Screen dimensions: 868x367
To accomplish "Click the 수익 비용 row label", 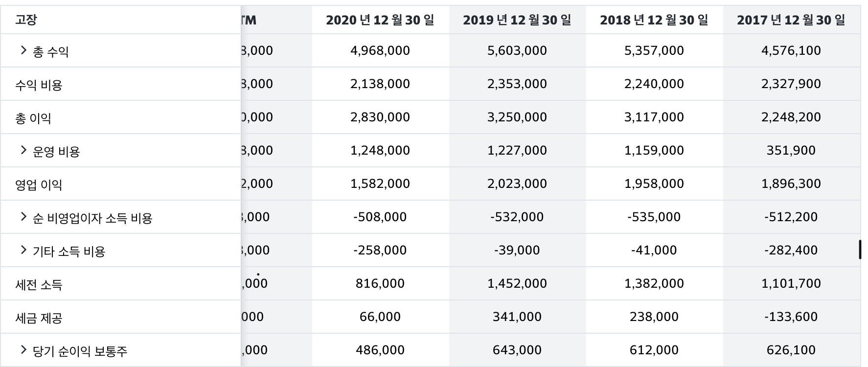I will pyautogui.click(x=39, y=85).
